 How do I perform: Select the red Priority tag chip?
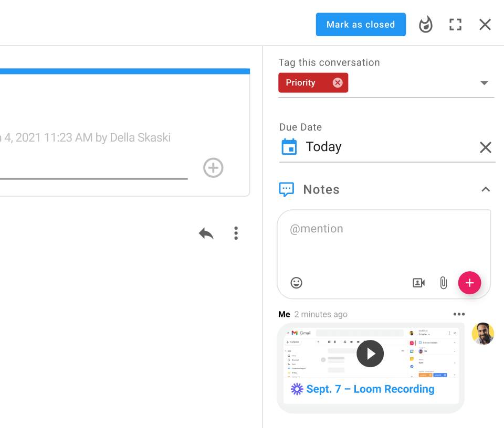[x=313, y=83]
